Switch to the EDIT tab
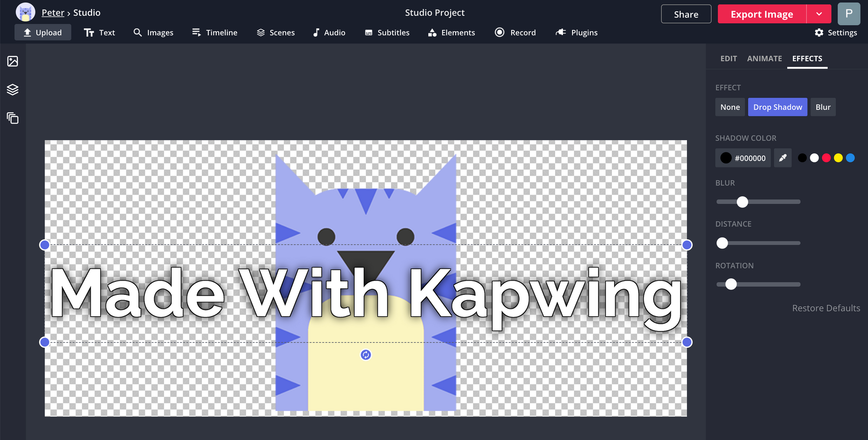Viewport: 868px width, 440px height. tap(728, 59)
